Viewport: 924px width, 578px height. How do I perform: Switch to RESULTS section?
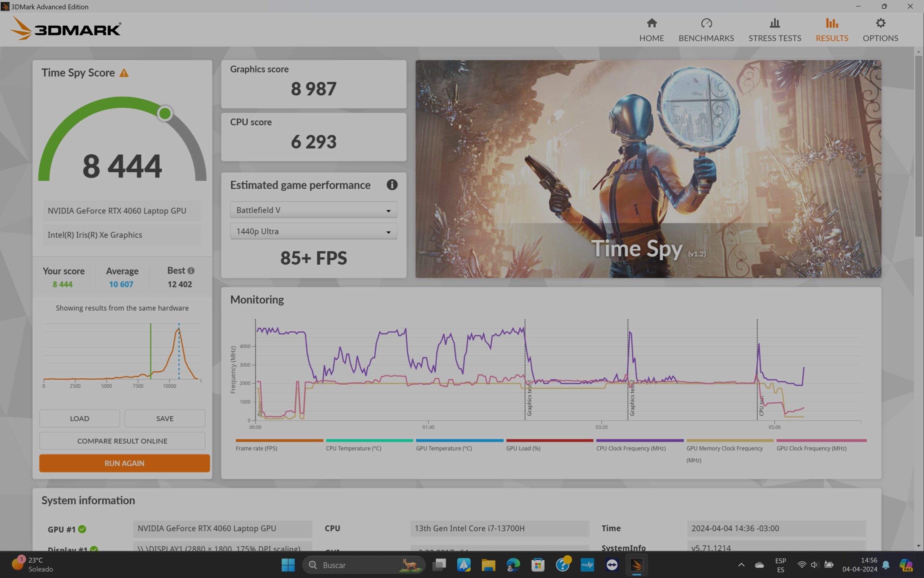click(832, 30)
